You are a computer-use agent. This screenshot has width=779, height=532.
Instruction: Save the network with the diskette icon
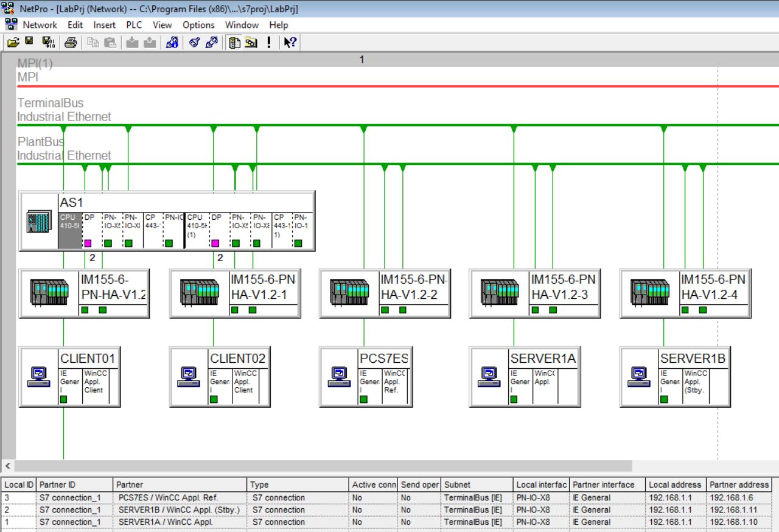(x=29, y=42)
